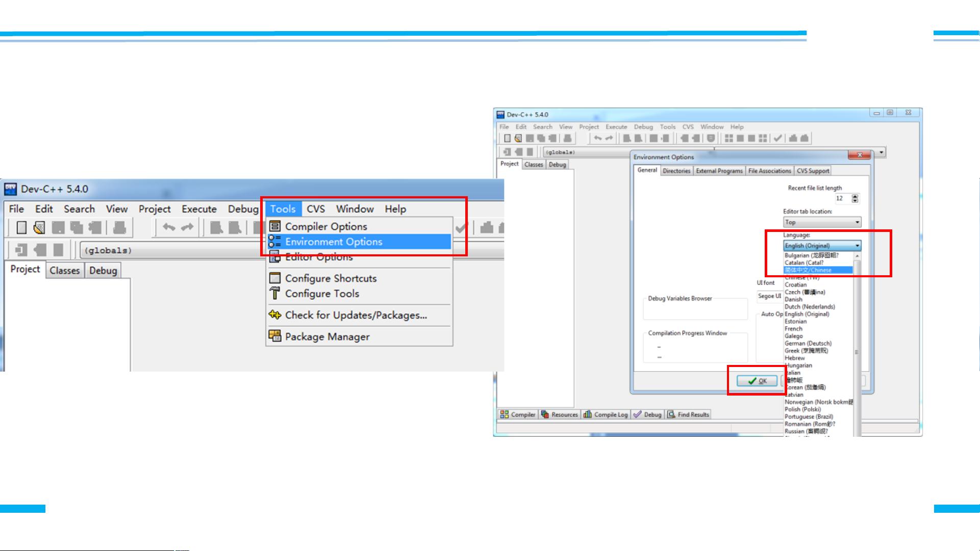The height and width of the screenshot is (551, 980).
Task: Select 简体中文/Chinese in the language list
Action: point(818,270)
